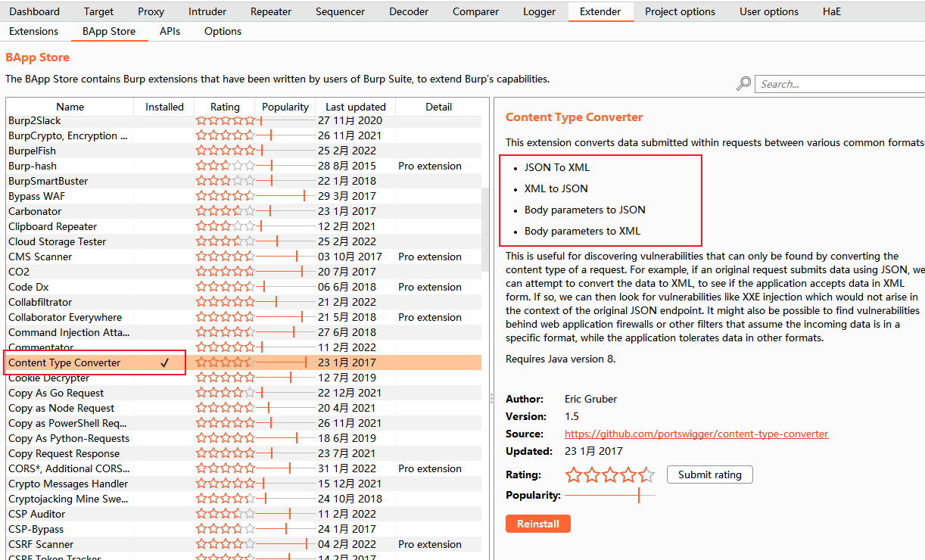
Task: Open the Dashboard tab
Action: pos(35,11)
